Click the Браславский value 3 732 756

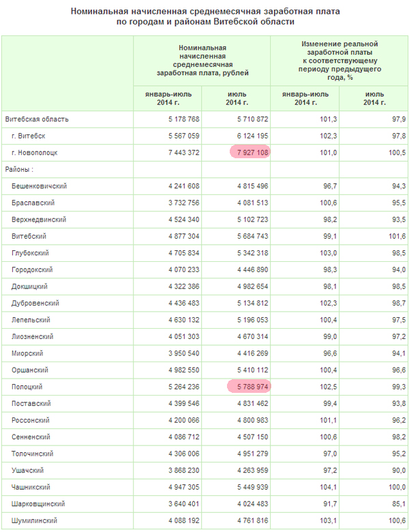click(x=181, y=203)
